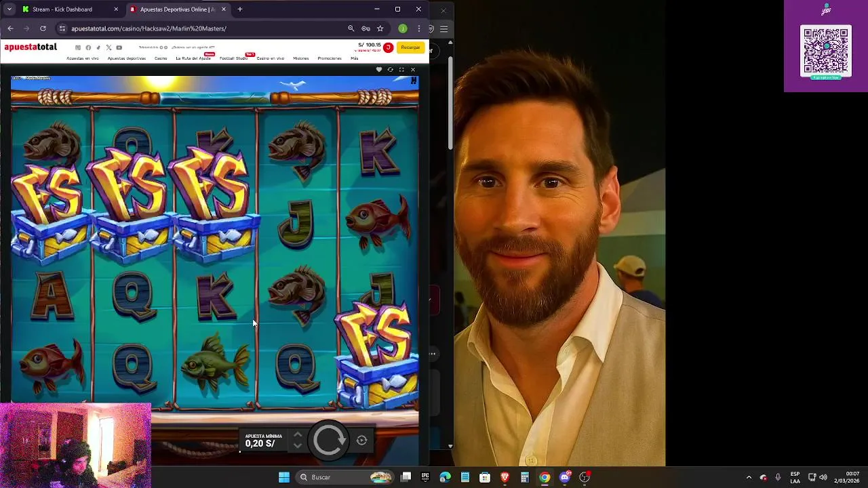The height and width of the screenshot is (488, 868).
Task: Click the Recargar button
Action: [x=410, y=47]
